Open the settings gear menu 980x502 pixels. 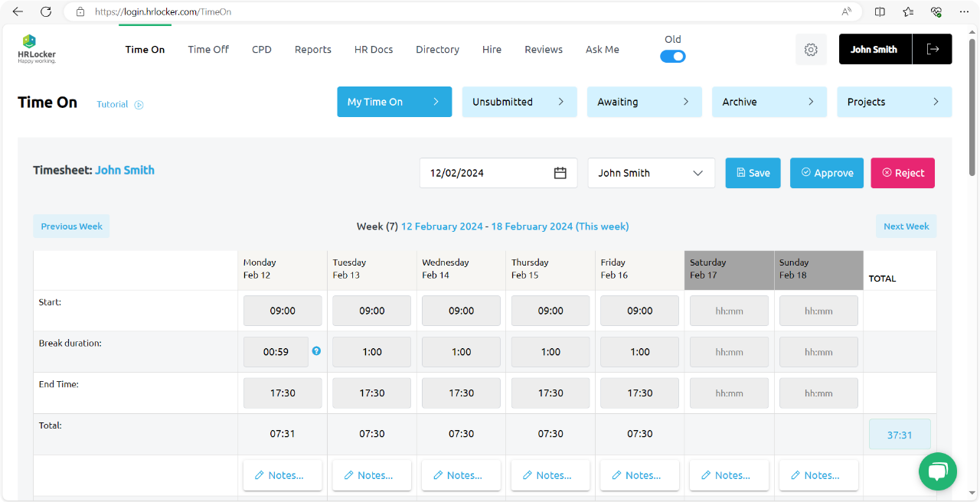(811, 49)
